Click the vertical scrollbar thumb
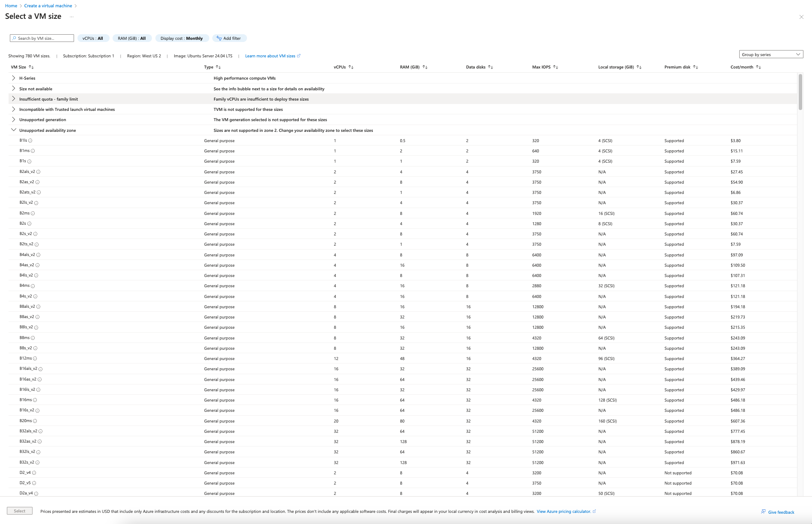The image size is (812, 524). 800,92
